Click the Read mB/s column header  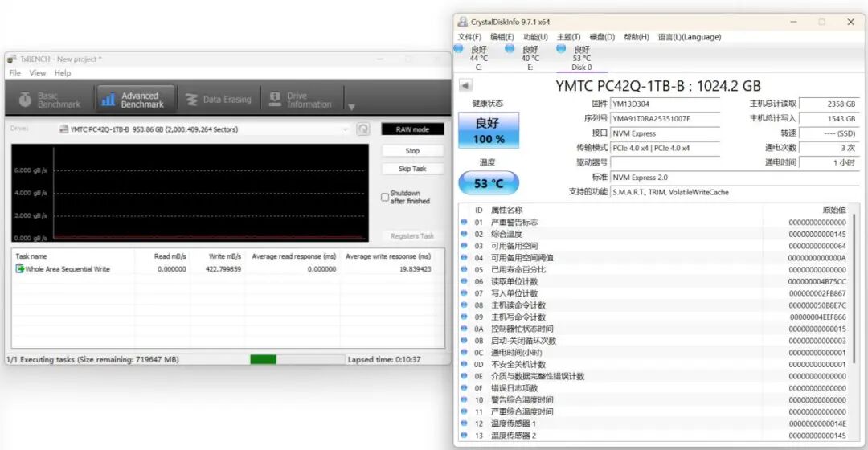(x=170, y=256)
